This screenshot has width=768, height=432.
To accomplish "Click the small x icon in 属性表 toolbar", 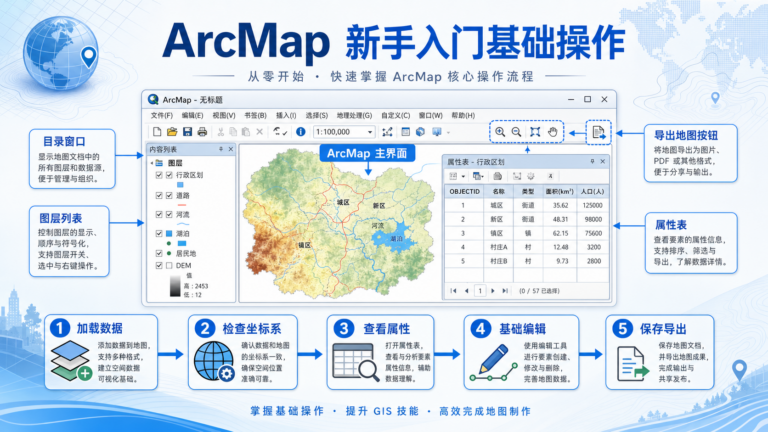I will click(551, 176).
